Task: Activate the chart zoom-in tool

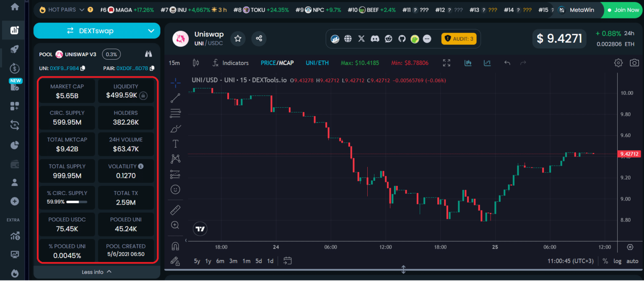Action: tap(175, 225)
